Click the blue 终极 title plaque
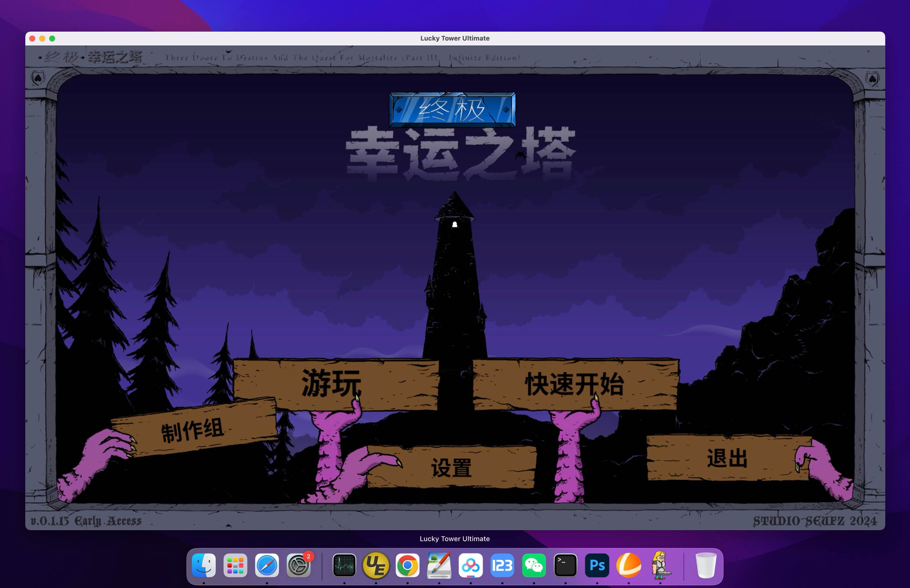 coord(453,110)
